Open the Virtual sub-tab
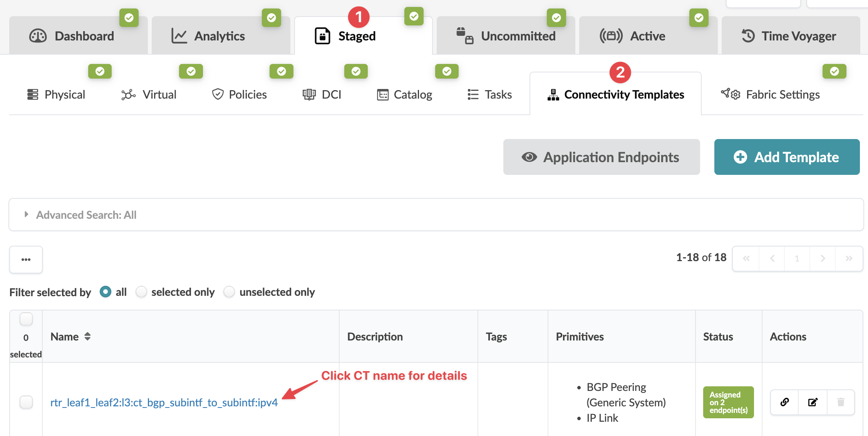Screen dimensions: 868x436 click(149, 94)
